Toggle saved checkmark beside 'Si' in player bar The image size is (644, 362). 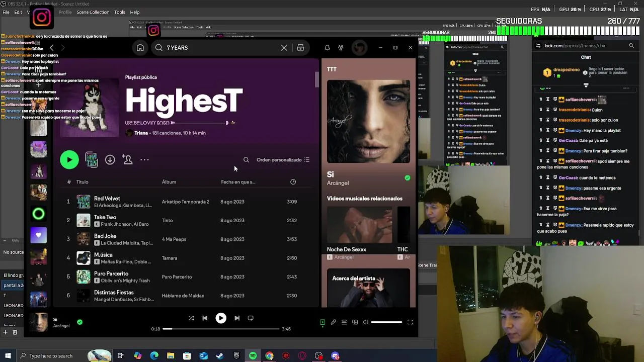tap(79, 322)
